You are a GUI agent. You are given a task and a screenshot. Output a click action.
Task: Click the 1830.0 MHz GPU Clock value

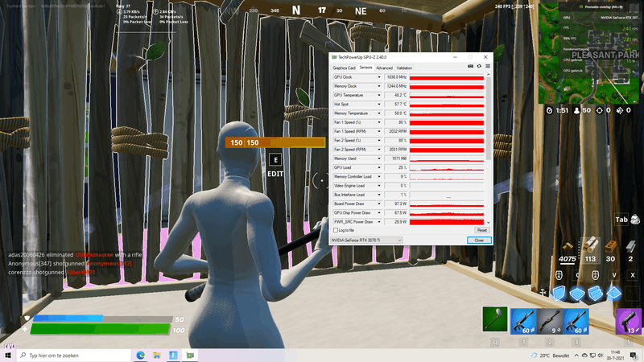tap(396, 77)
